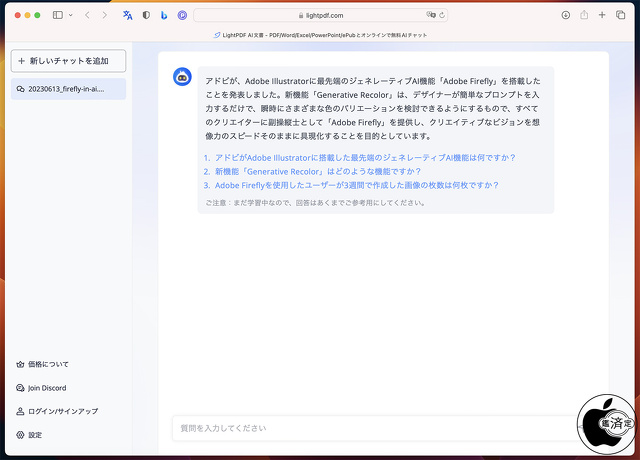
Task: Click the chat bot avatar icon
Action: pyautogui.click(x=182, y=77)
